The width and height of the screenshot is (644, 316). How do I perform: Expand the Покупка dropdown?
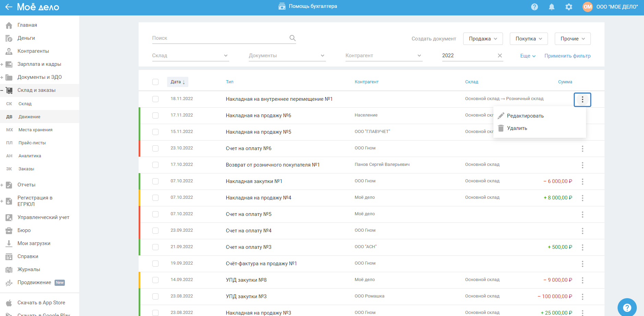(x=528, y=39)
